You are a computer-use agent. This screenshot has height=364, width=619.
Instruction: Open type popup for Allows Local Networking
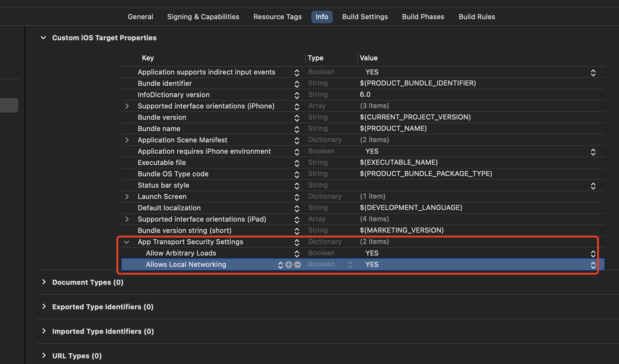tap(350, 265)
